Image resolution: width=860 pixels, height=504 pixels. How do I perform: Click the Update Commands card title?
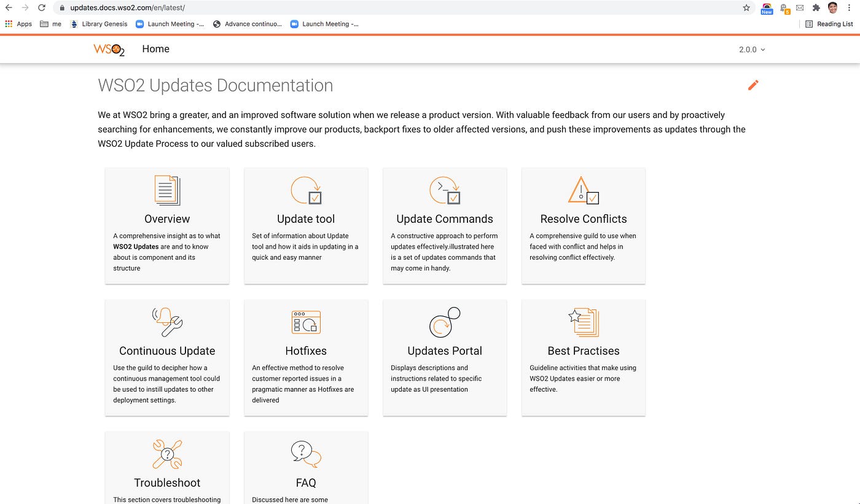coord(445,219)
